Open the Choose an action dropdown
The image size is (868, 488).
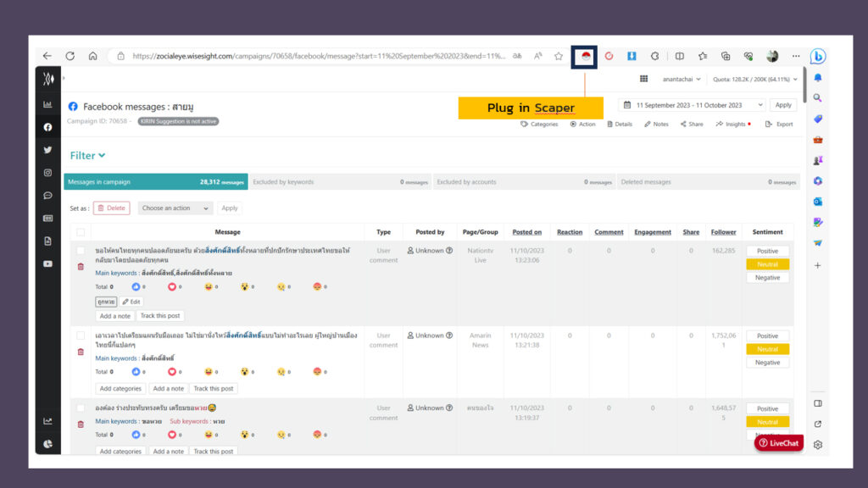point(175,208)
